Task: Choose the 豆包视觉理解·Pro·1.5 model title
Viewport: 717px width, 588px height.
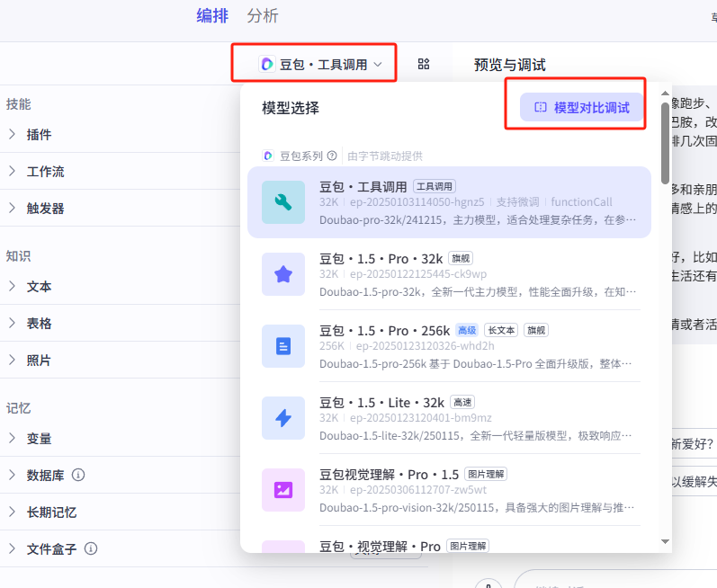Action: coord(389,475)
